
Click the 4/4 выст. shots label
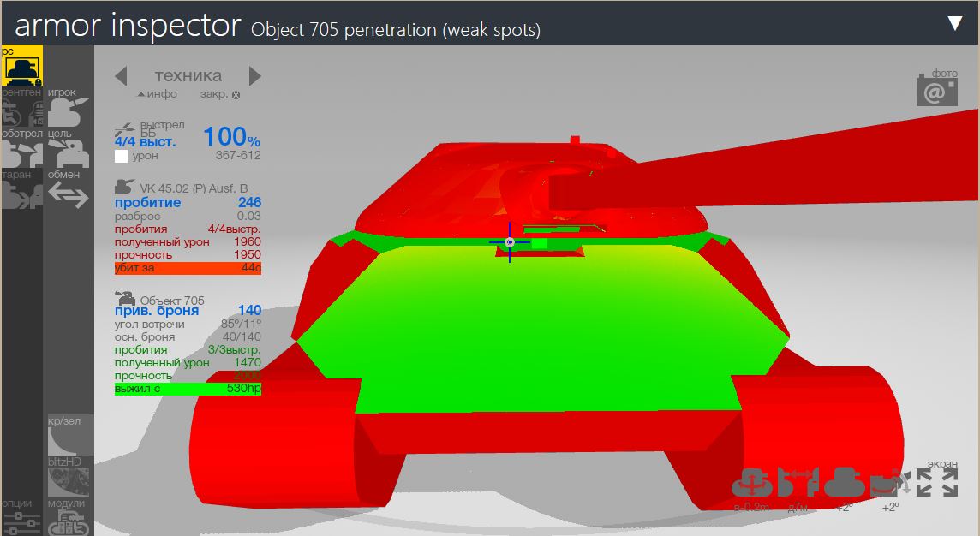tap(145, 142)
